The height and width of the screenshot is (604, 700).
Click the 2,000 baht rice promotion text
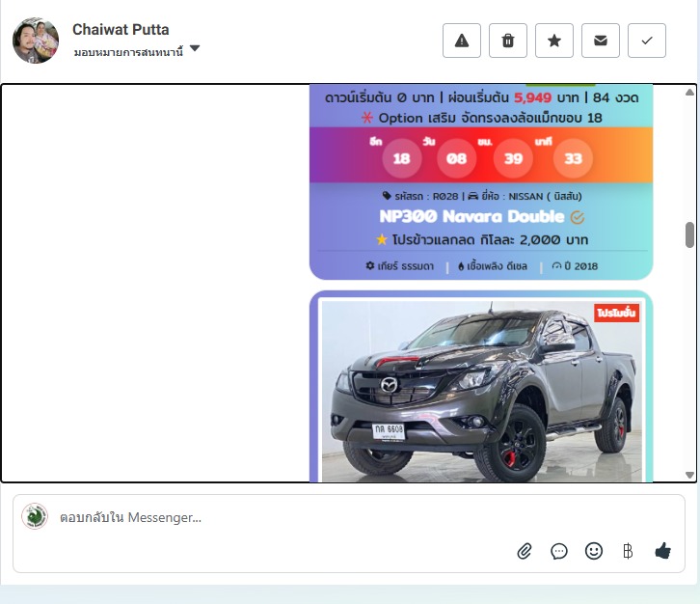(482, 240)
